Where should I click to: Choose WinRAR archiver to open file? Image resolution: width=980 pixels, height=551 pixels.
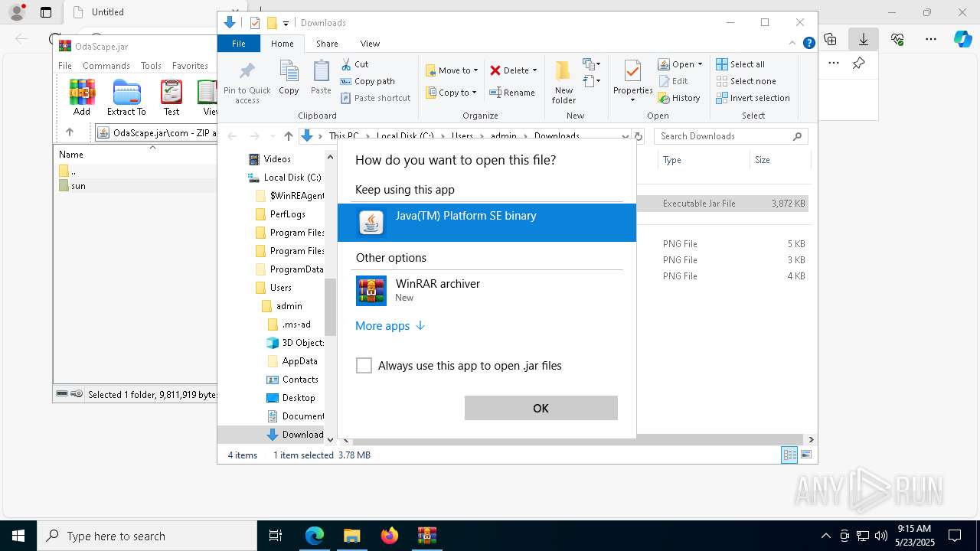486,291
